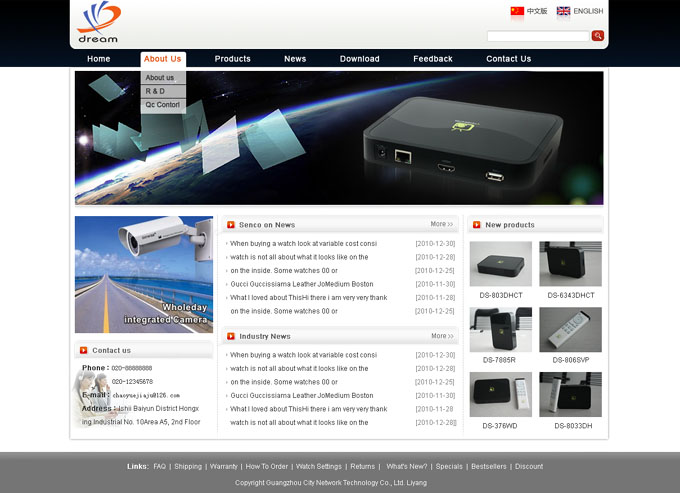This screenshot has width=680, height=493.
Task: Click the Dream logo
Action: 98,22
